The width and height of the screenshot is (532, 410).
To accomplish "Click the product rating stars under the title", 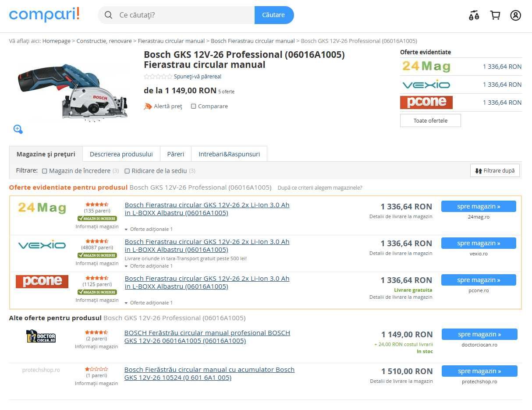I will [158, 77].
